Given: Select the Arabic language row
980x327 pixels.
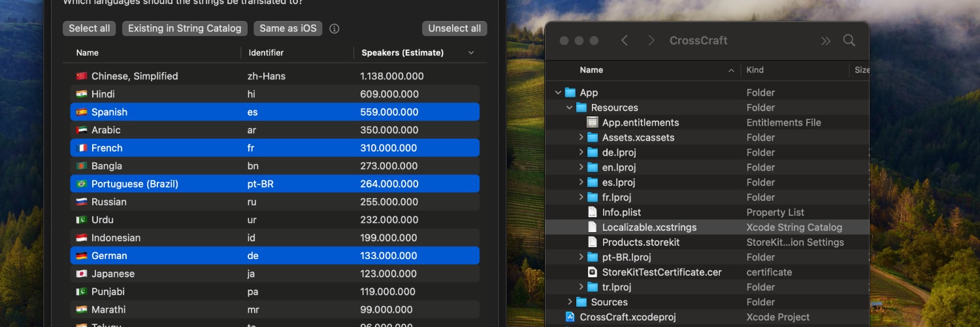Looking at the screenshot, I should pos(275,130).
